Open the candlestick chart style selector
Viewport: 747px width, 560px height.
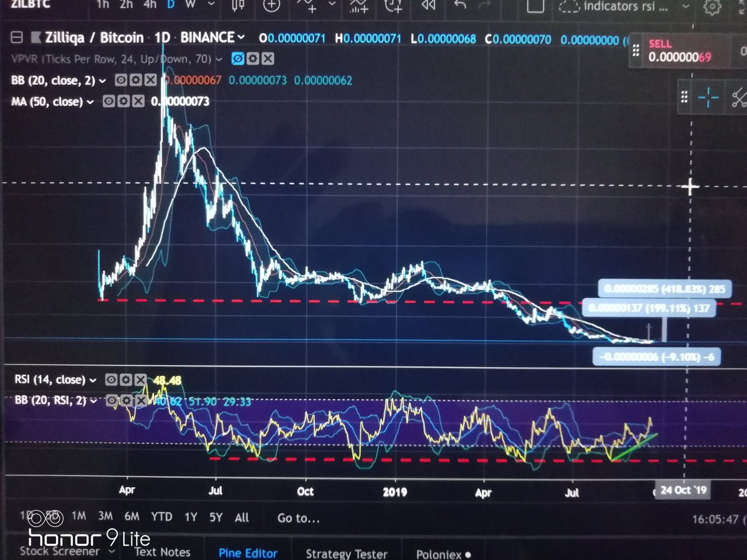tap(237, 6)
